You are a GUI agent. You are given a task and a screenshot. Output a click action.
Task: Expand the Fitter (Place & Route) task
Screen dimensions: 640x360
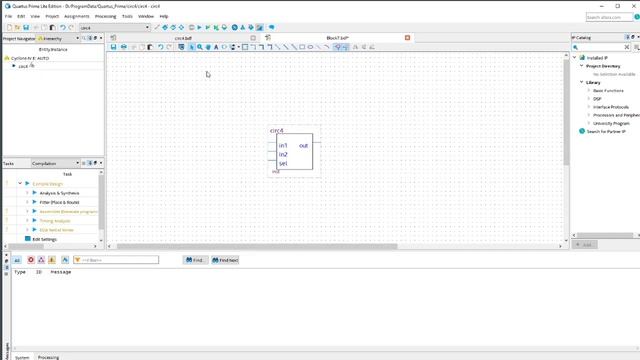point(27,202)
